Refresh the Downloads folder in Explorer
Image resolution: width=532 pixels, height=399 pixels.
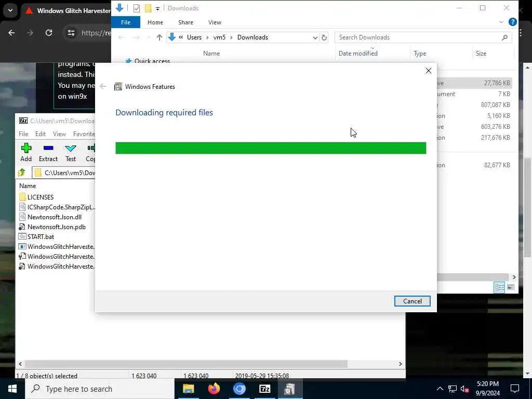click(x=324, y=37)
